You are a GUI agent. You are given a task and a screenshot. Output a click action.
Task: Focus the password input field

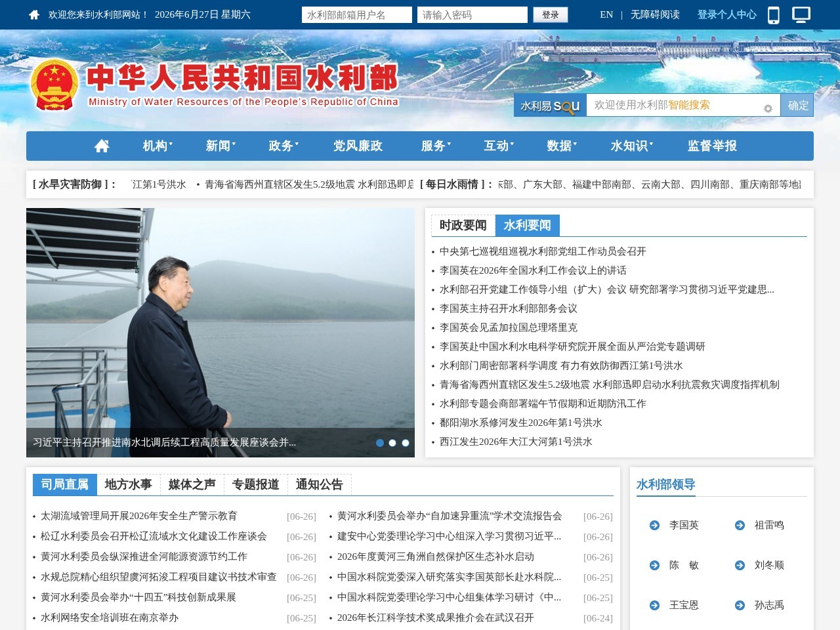coord(472,14)
